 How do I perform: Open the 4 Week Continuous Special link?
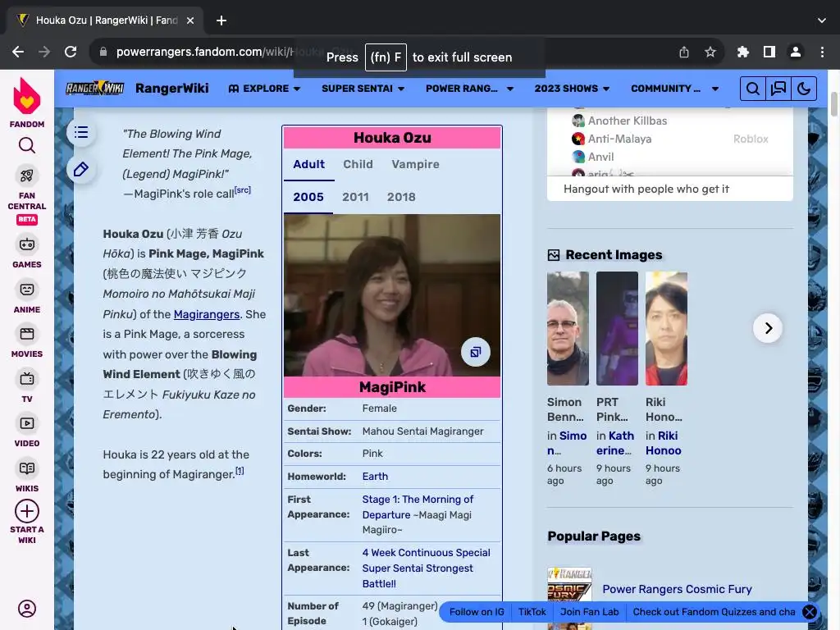(426, 568)
